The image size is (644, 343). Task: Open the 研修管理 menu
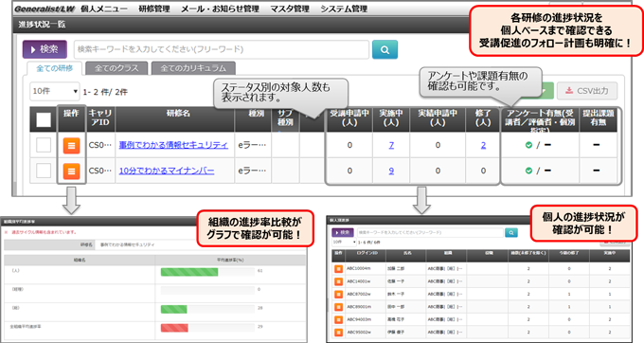click(154, 9)
